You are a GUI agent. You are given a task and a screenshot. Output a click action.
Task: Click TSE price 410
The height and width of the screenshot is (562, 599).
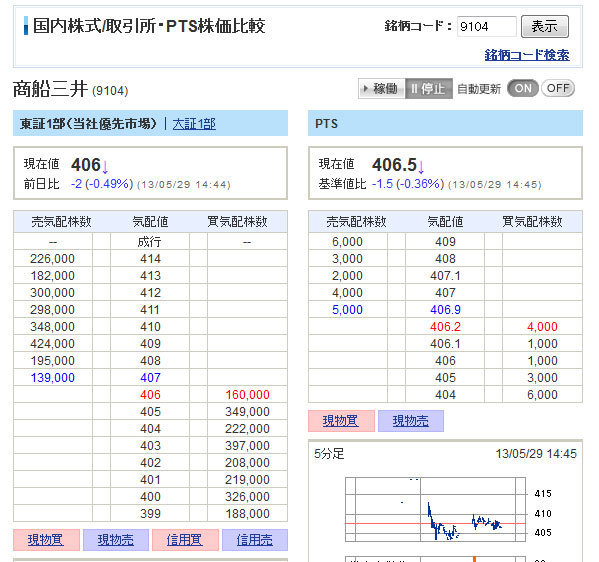click(150, 327)
